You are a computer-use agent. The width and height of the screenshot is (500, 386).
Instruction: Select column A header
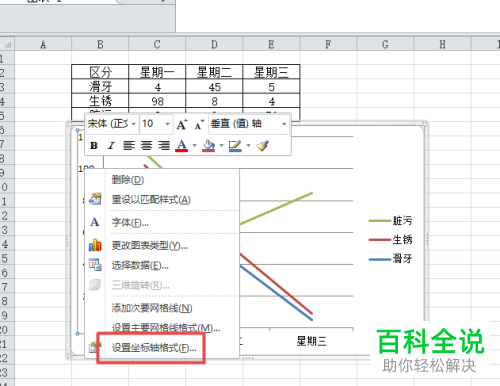click(43, 44)
